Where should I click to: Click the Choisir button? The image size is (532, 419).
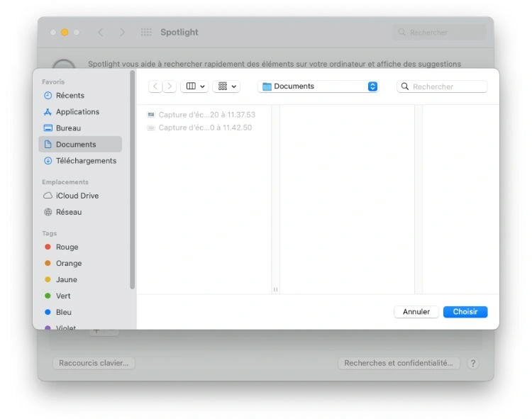point(465,311)
